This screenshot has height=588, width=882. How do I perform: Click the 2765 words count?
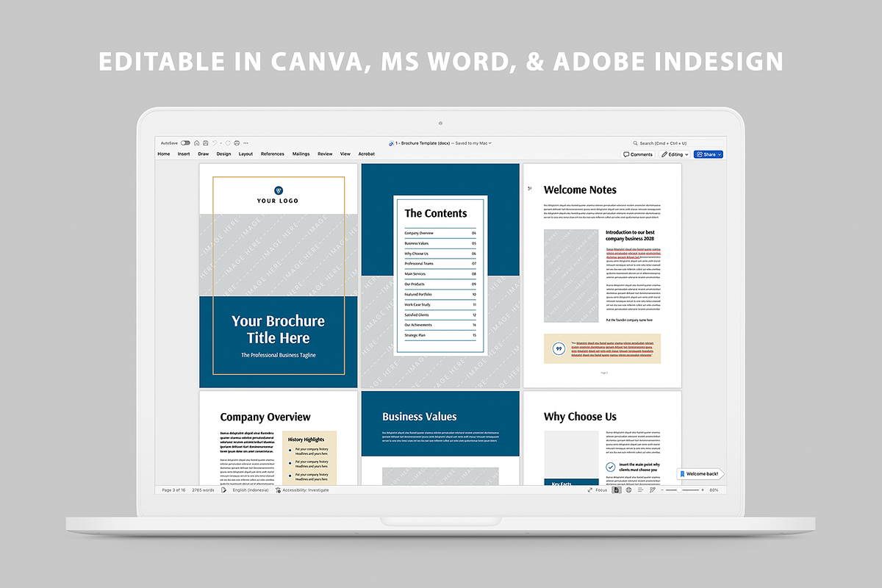click(x=204, y=490)
